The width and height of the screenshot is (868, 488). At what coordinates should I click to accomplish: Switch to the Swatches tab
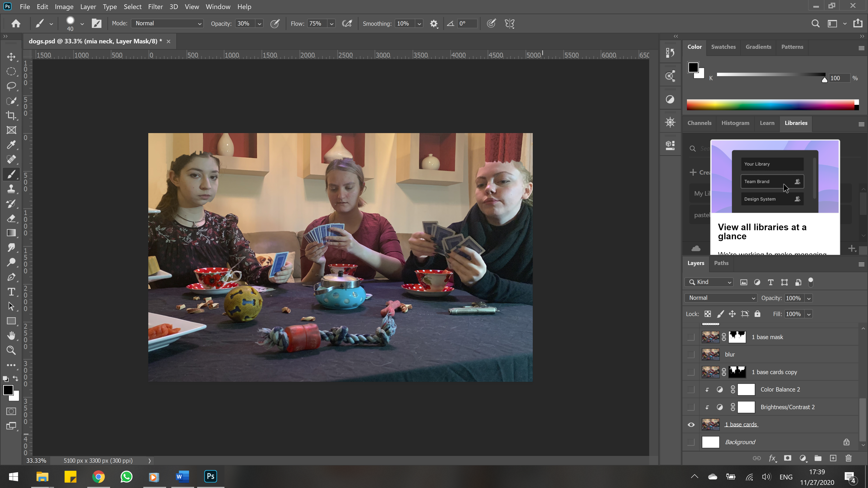tap(723, 47)
